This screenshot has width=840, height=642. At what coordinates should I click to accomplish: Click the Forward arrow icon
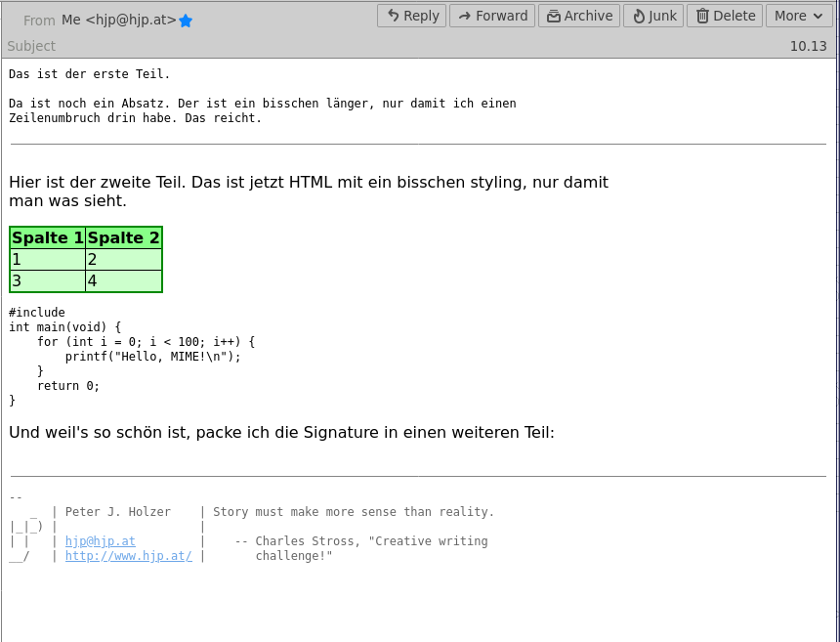(466, 15)
